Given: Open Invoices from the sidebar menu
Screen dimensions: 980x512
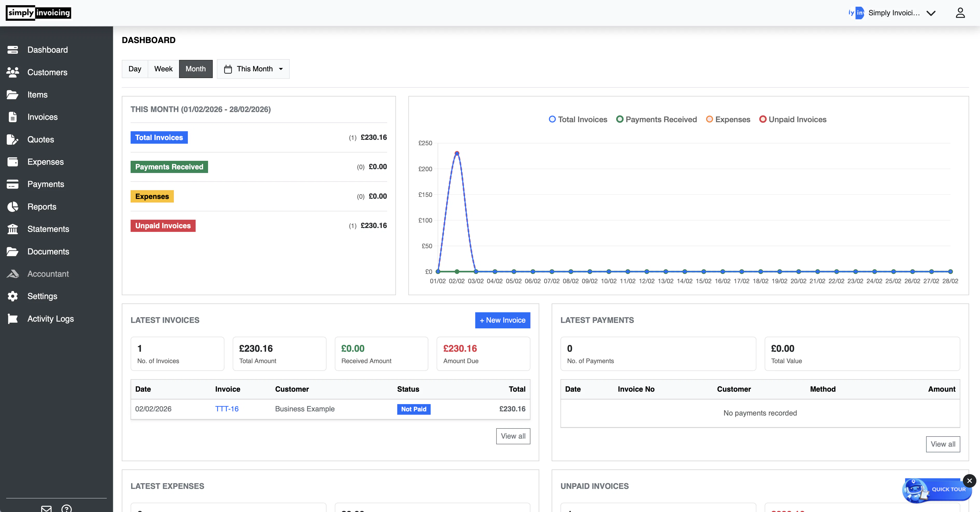Looking at the screenshot, I should tap(42, 117).
